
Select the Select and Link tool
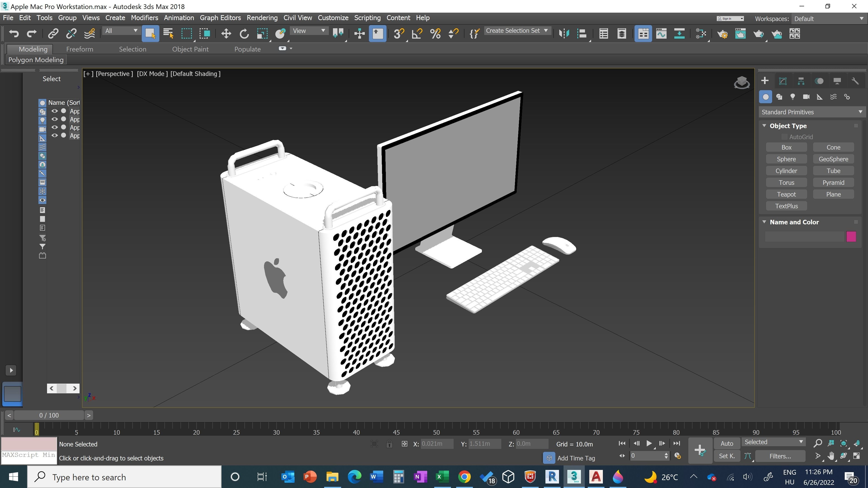click(53, 34)
